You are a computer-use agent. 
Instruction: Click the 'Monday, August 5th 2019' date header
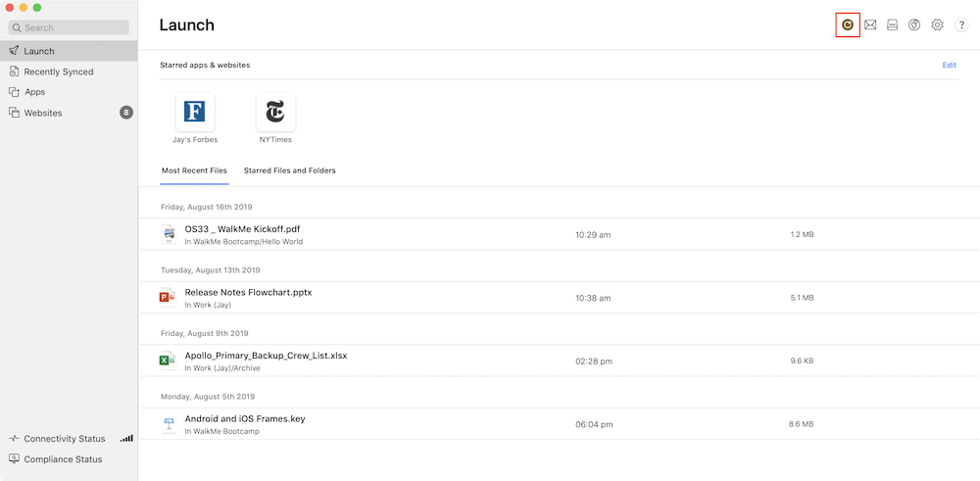208,396
